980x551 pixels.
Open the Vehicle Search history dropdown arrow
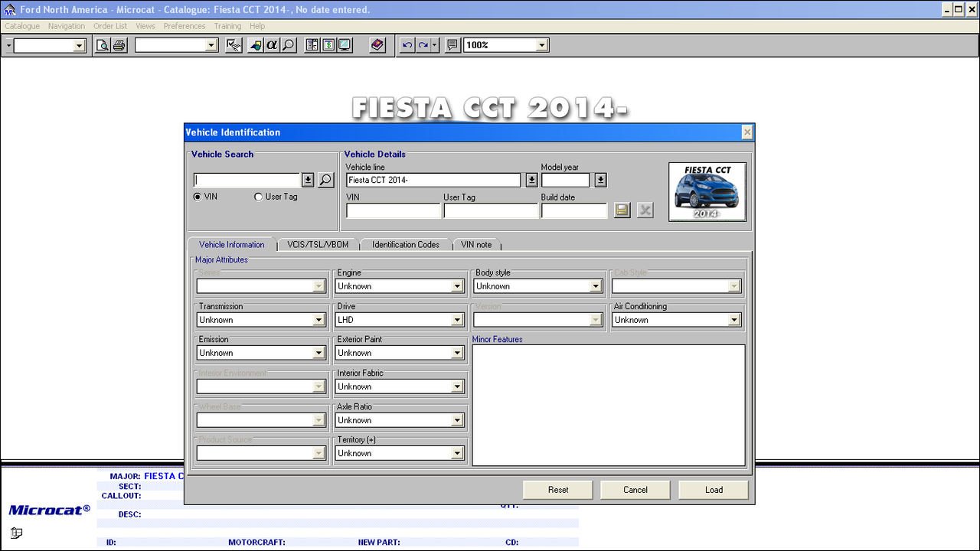coord(308,180)
